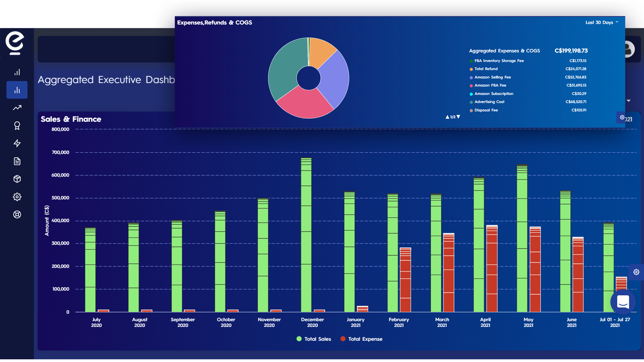Collapse back to previous expense page arrow

pos(447,117)
